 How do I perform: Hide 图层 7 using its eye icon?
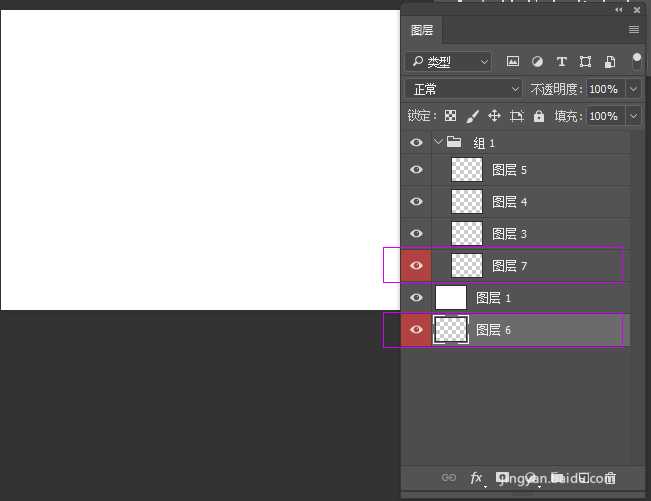click(x=417, y=266)
